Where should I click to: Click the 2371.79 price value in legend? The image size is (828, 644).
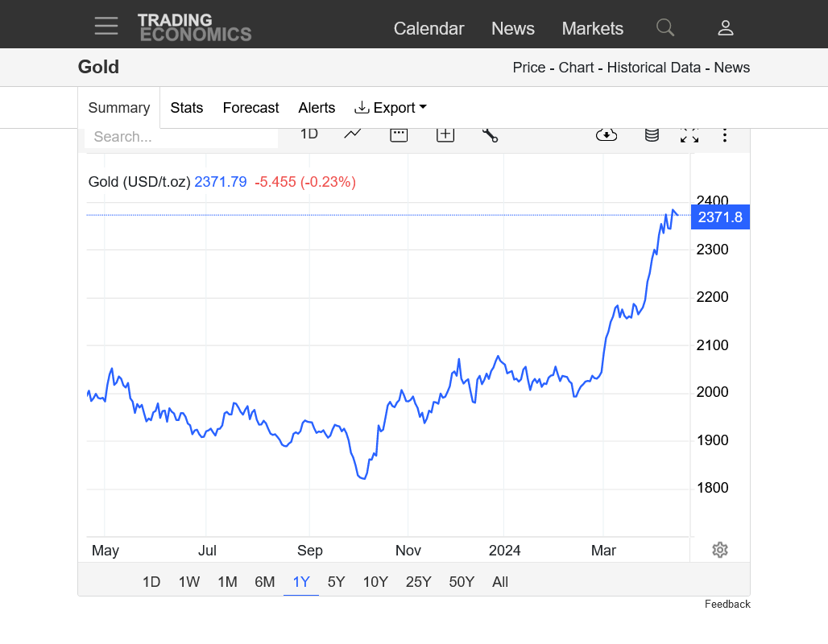pyautogui.click(x=220, y=182)
